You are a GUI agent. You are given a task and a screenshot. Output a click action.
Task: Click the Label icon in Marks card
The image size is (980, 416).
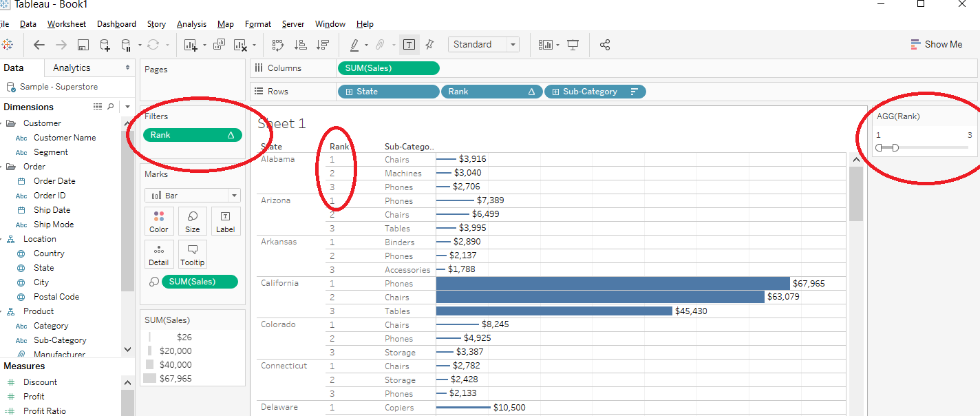click(x=226, y=220)
